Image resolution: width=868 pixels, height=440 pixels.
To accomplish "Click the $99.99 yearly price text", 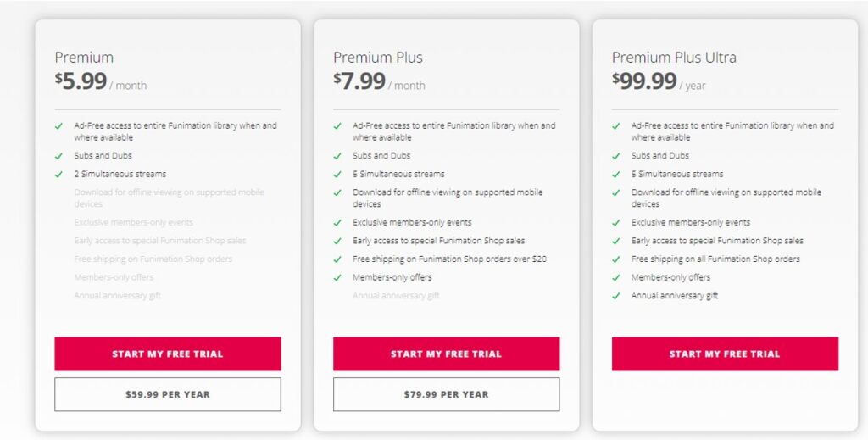I will point(644,81).
